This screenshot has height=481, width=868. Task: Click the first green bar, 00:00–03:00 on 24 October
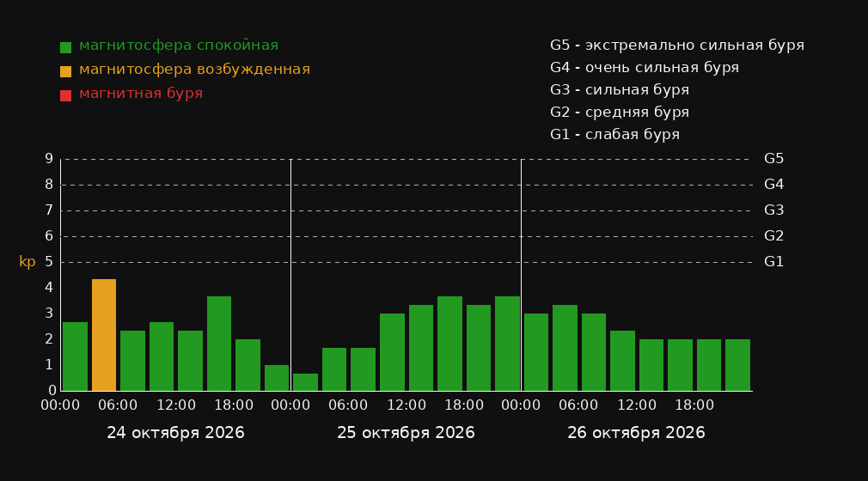click(x=76, y=356)
